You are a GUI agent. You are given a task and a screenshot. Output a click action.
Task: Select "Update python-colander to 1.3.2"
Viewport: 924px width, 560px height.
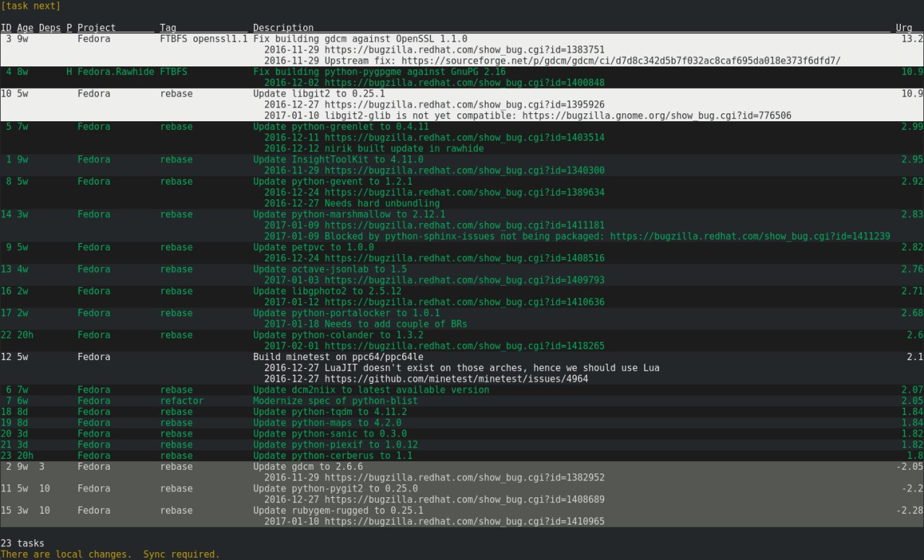coord(339,335)
